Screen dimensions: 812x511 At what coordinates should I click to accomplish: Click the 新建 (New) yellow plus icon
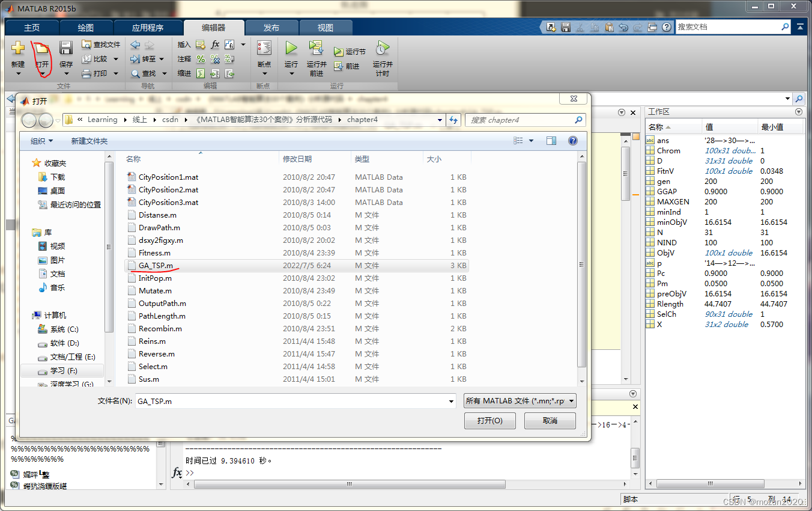click(x=18, y=49)
